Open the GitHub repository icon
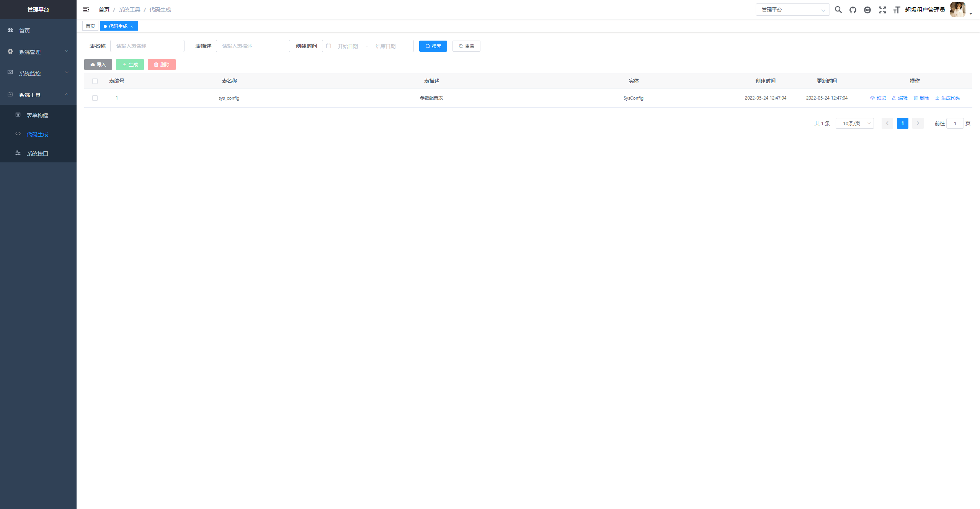The width and height of the screenshot is (980, 509). 853,10
